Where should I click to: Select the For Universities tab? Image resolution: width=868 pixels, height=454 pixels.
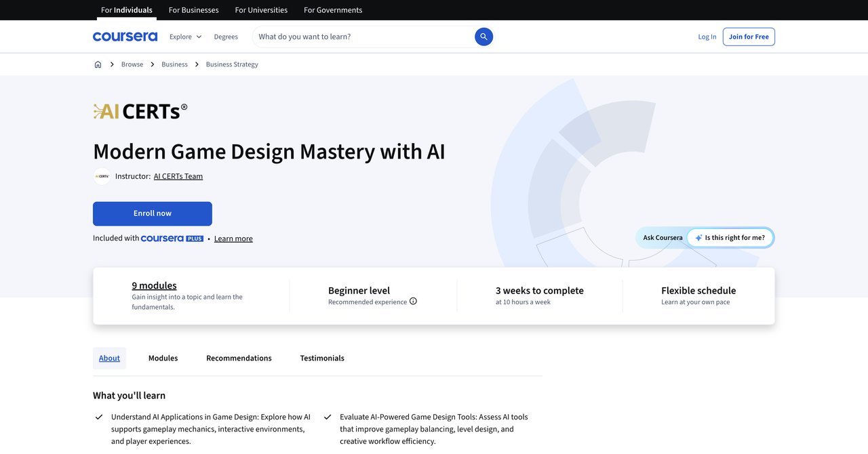261,10
